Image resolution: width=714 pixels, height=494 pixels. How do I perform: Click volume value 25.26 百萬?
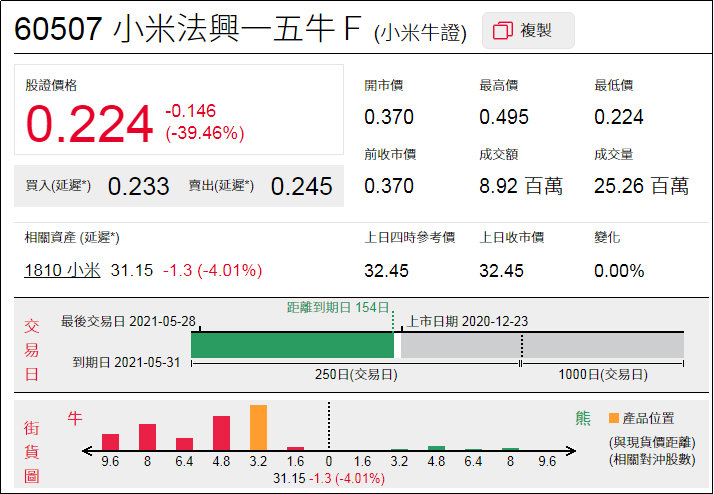[641, 186]
